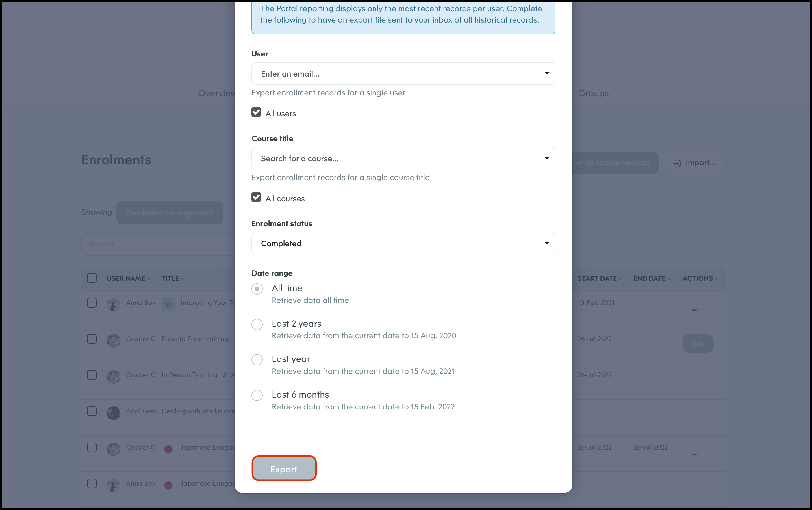This screenshot has width=812, height=510.
Task: Expand the Course title search dropdown
Action: (x=403, y=158)
